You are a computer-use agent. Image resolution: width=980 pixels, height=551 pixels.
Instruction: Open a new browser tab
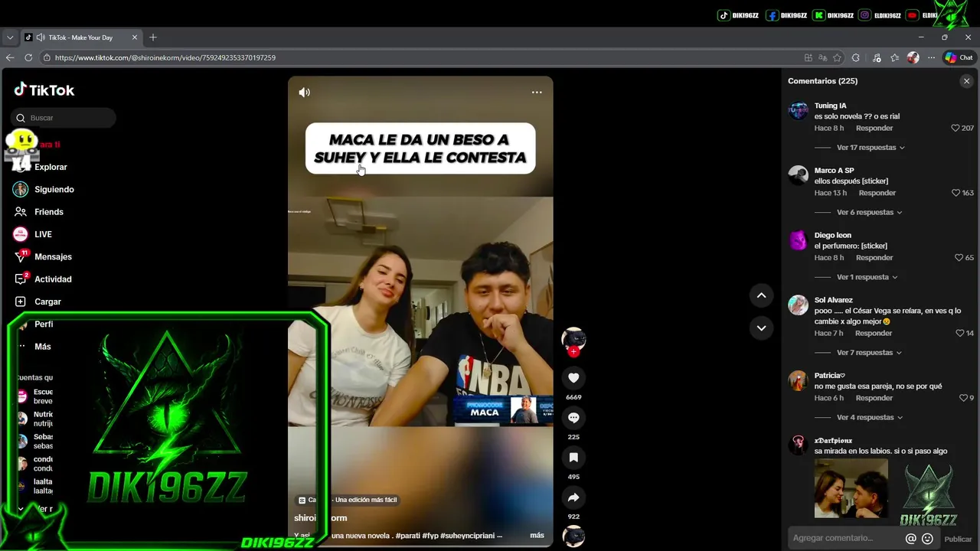153,37
